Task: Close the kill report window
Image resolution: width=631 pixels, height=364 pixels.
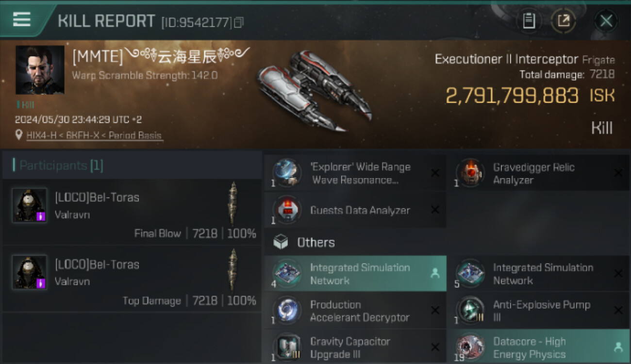Action: pos(606,21)
